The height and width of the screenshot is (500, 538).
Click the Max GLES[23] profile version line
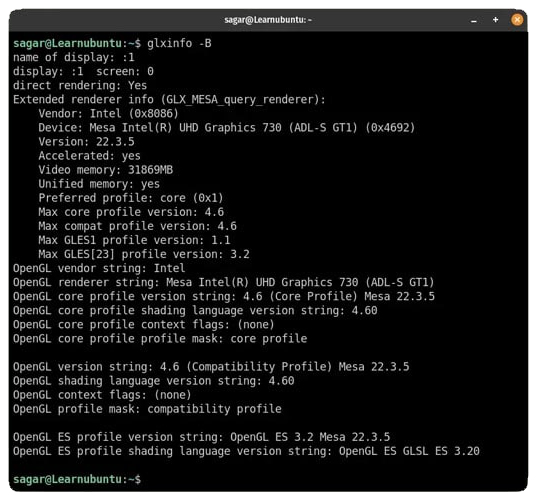(x=144, y=254)
